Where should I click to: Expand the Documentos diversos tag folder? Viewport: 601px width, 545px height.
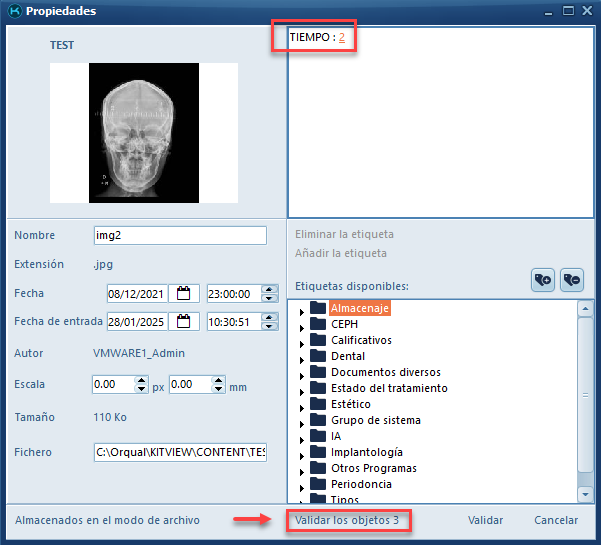(302, 376)
